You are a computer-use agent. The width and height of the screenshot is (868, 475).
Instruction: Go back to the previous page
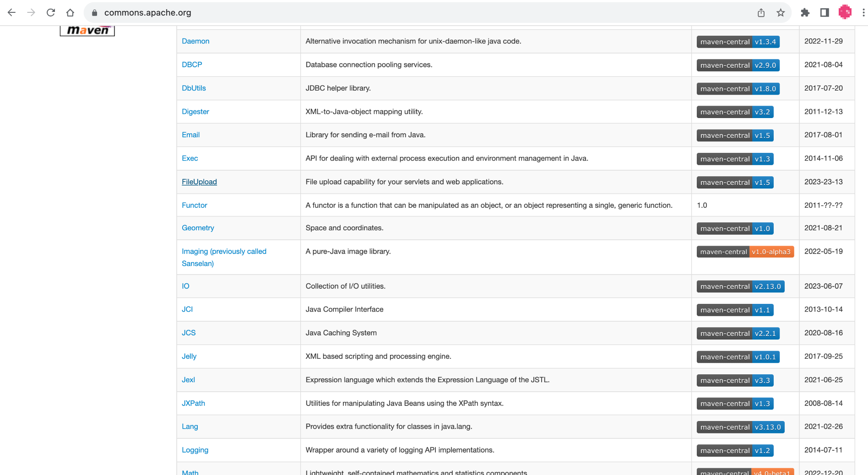[12, 13]
